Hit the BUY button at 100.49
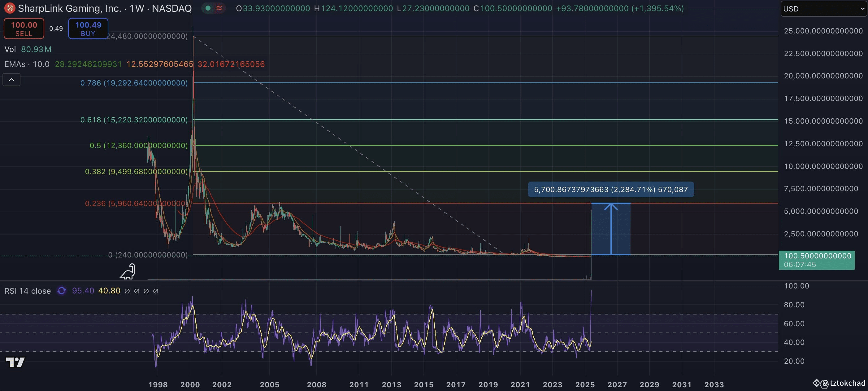This screenshot has height=391, width=868. coord(88,29)
